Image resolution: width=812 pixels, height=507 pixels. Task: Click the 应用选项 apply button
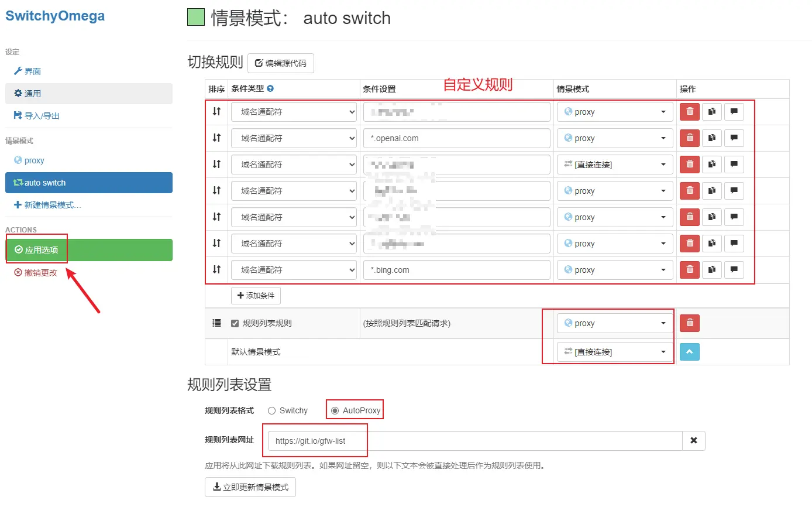click(x=89, y=250)
